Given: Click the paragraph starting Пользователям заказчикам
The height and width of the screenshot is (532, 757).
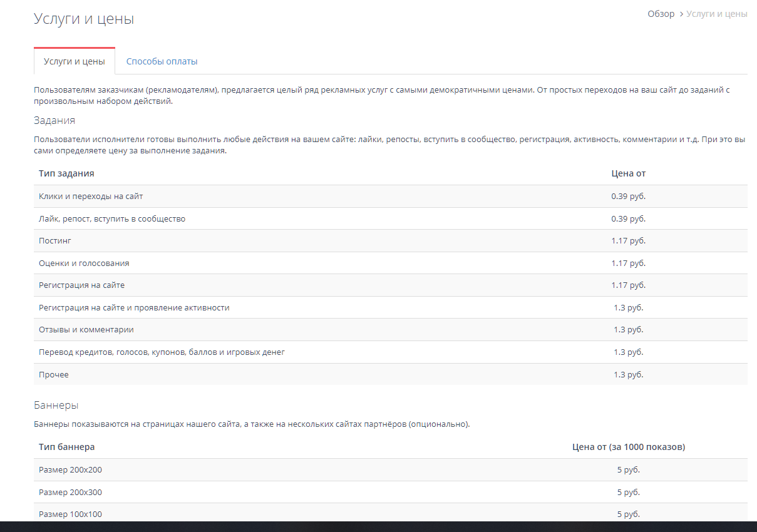Looking at the screenshot, I should point(382,95).
